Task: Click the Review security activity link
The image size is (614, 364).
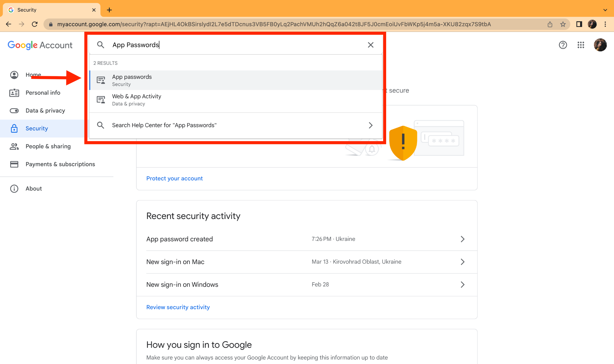Action: point(178,307)
